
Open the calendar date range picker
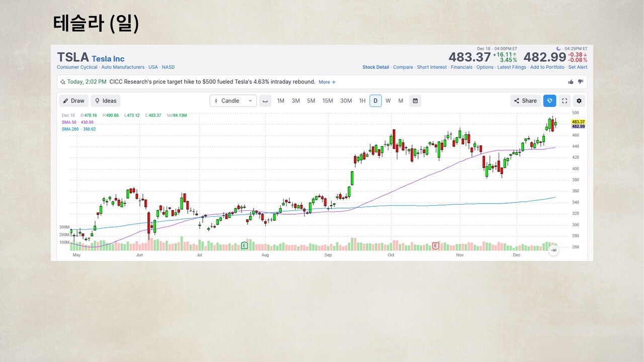point(415,101)
